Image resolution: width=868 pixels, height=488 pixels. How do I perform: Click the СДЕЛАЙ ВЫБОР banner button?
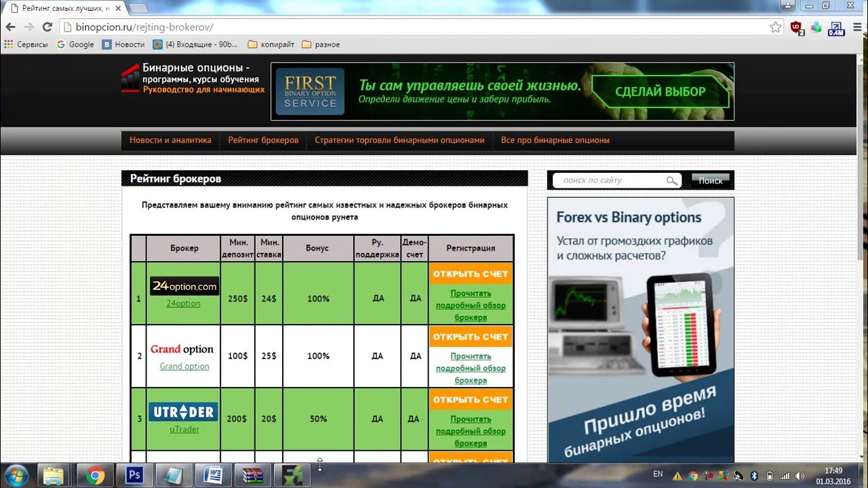tap(660, 91)
